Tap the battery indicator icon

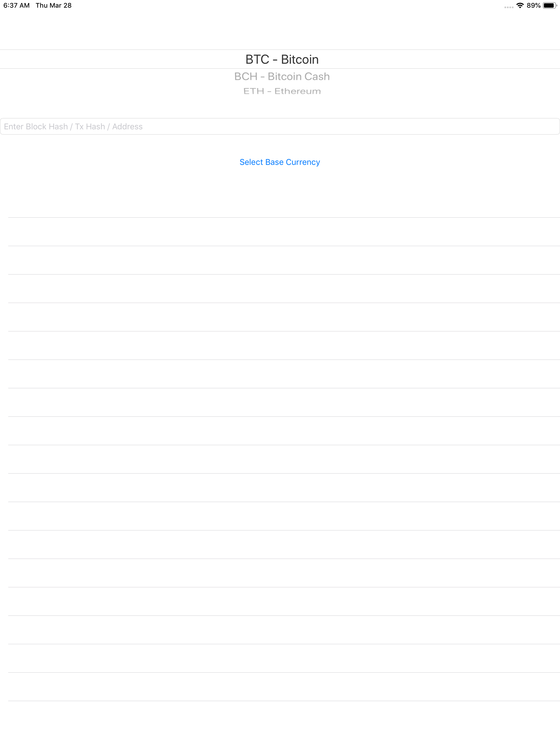[x=550, y=5]
